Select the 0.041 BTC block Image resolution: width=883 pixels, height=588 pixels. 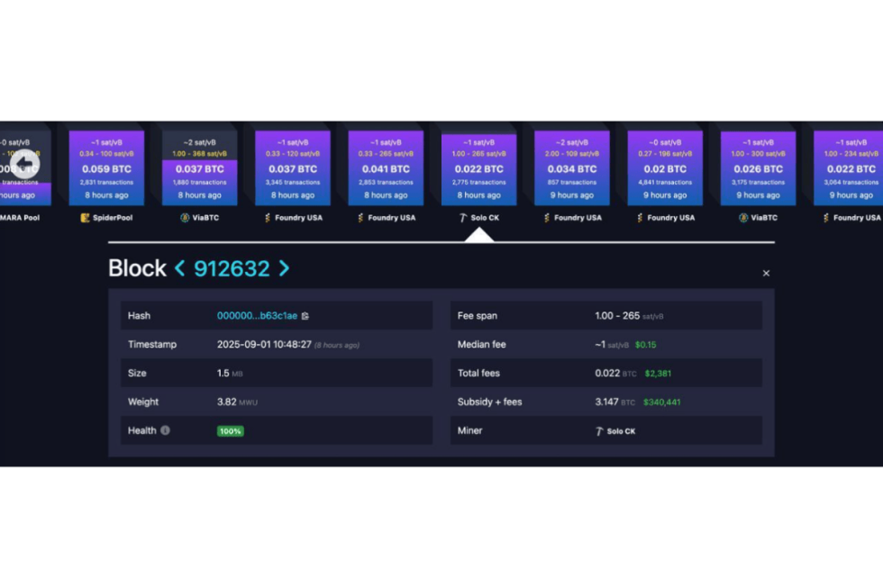pyautogui.click(x=386, y=168)
